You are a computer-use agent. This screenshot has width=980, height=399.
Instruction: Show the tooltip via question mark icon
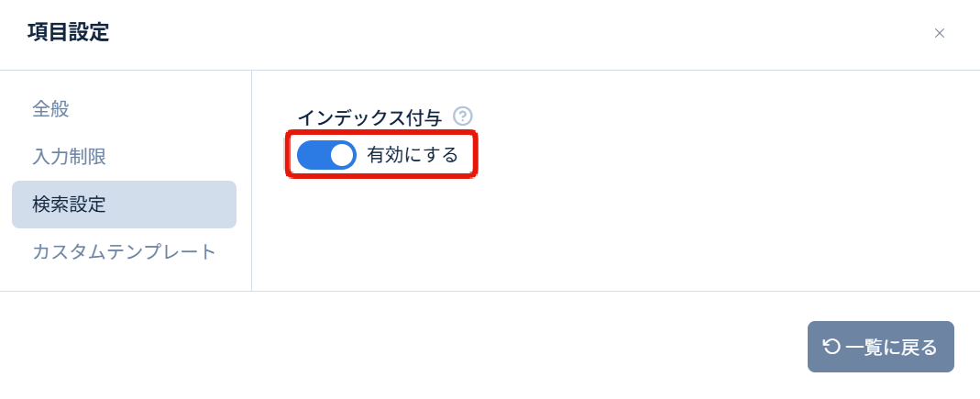pos(463,116)
